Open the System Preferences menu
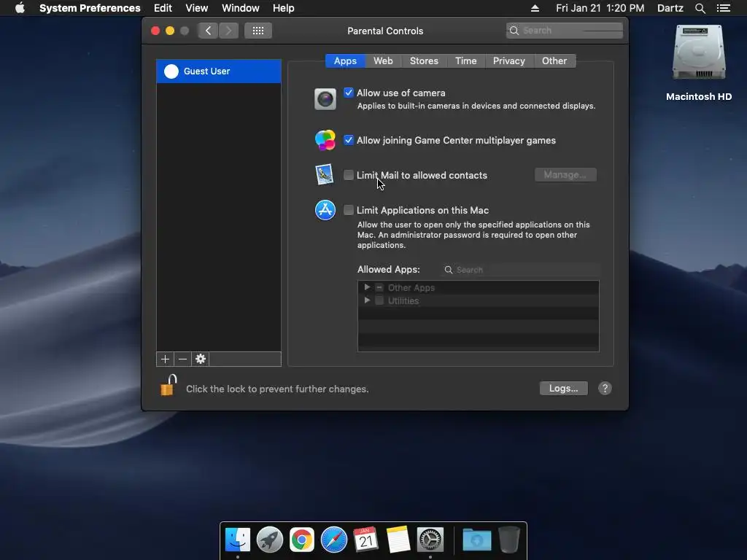 tap(90, 8)
